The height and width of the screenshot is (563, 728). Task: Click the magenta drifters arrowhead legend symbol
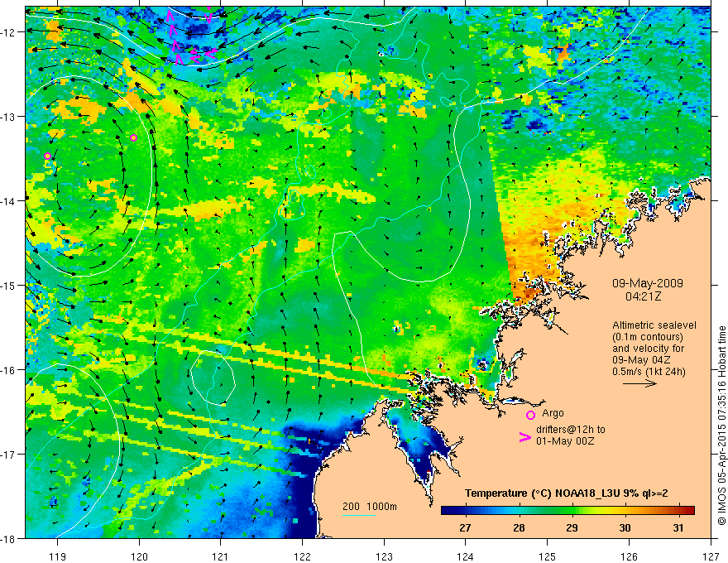525,437
